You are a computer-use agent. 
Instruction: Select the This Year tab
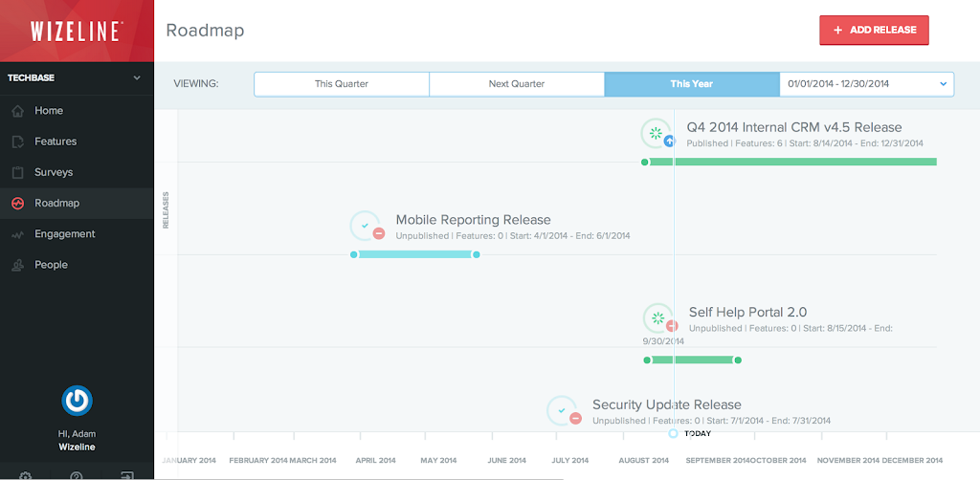692,84
